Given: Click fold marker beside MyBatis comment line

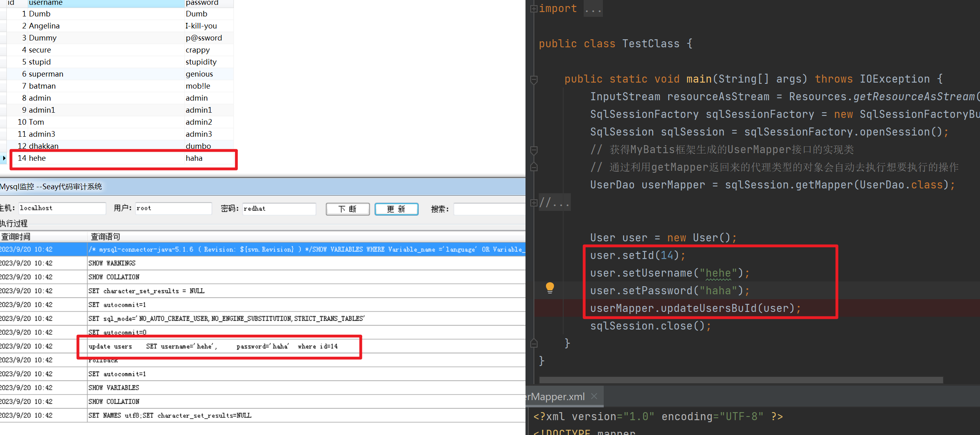Looking at the screenshot, I should click(534, 150).
